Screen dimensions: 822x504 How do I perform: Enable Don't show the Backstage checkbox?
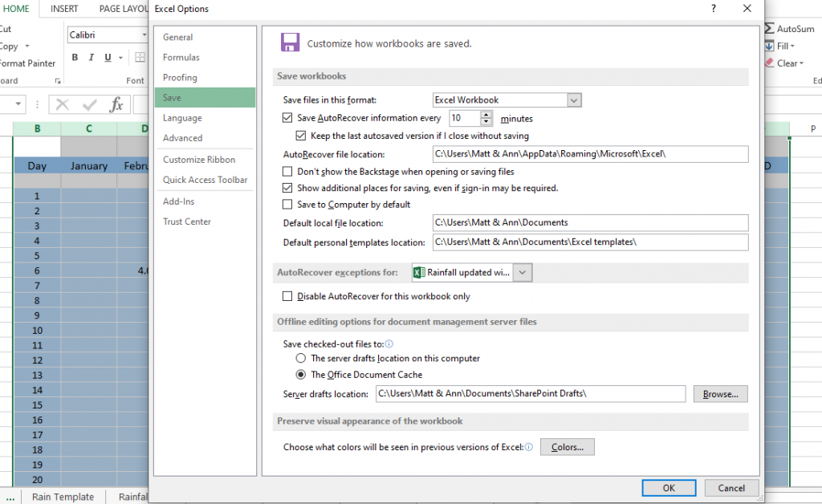(287, 171)
